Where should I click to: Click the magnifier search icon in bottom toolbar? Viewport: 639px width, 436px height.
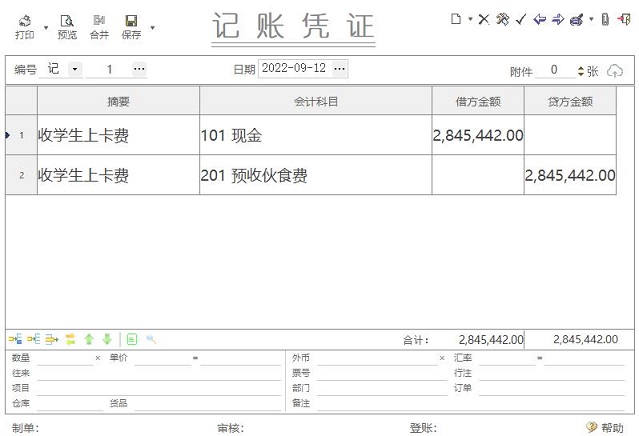point(151,339)
